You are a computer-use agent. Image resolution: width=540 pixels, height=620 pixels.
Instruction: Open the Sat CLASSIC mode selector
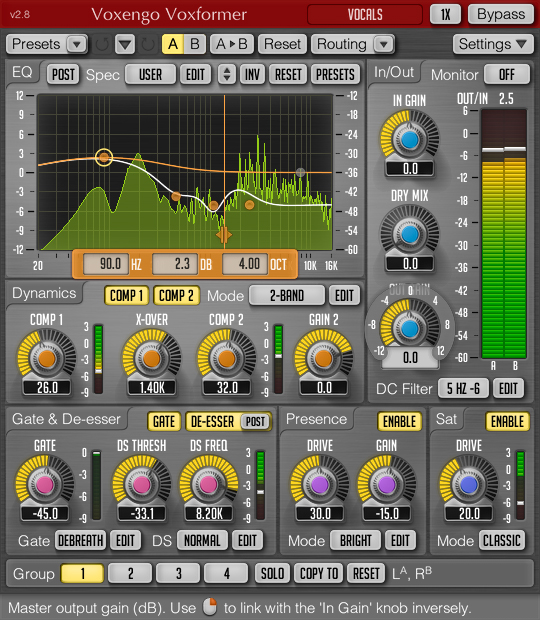(x=502, y=541)
